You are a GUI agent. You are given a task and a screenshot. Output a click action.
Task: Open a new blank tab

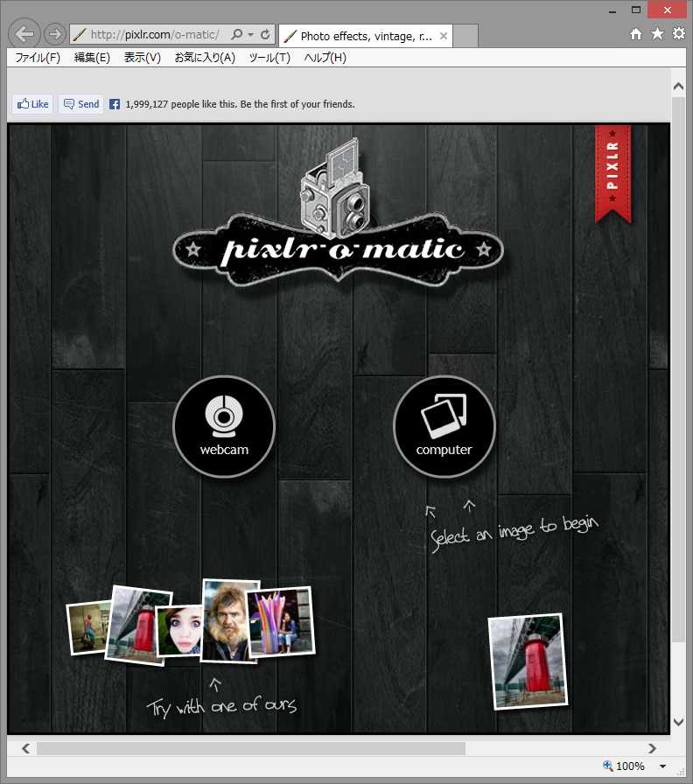point(465,36)
